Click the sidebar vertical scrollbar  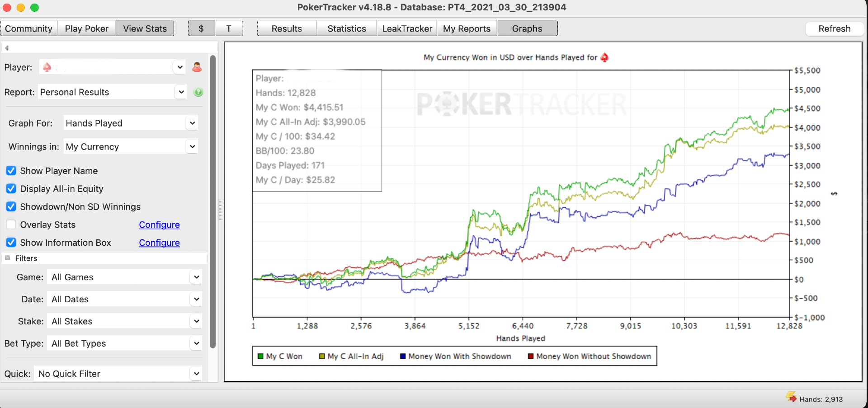213,201
